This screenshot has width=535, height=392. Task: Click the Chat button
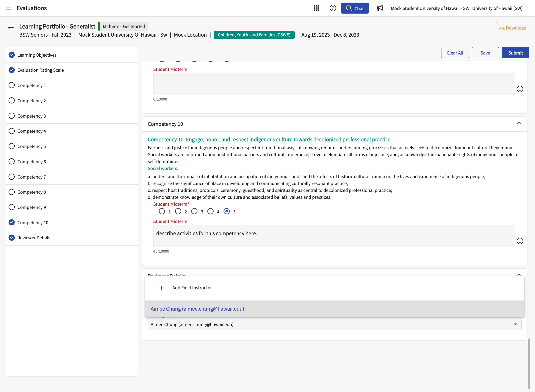click(x=355, y=8)
